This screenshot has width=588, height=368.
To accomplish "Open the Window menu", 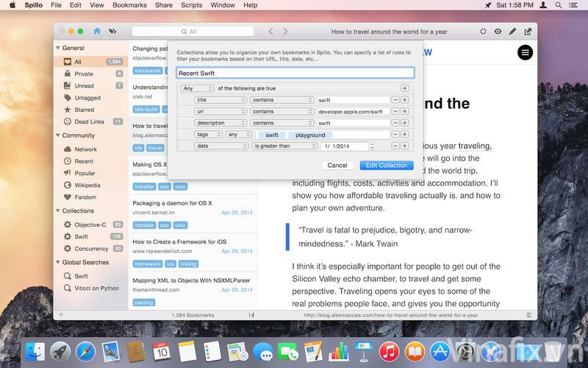I will pyautogui.click(x=223, y=5).
